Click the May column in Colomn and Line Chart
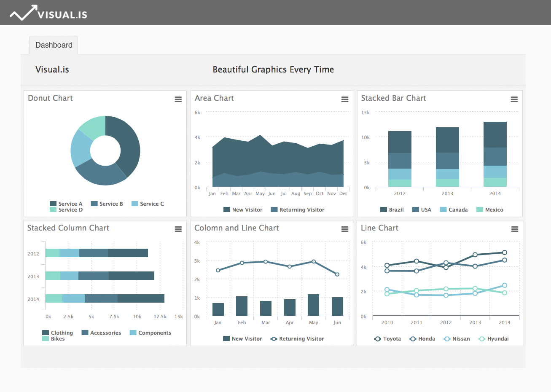The height and width of the screenshot is (392, 551). 313,305
